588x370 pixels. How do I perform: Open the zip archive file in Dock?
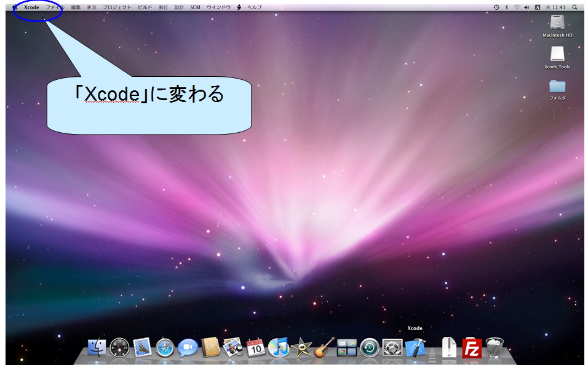[x=449, y=347]
